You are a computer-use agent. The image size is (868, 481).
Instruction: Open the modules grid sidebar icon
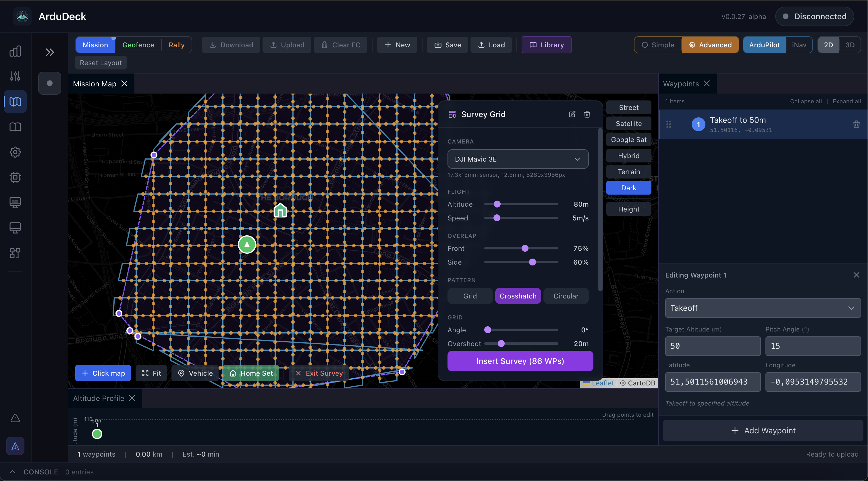[x=15, y=253]
